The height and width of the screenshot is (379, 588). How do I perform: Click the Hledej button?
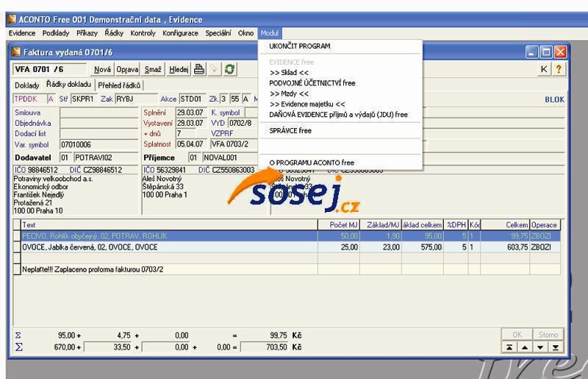click(x=179, y=69)
